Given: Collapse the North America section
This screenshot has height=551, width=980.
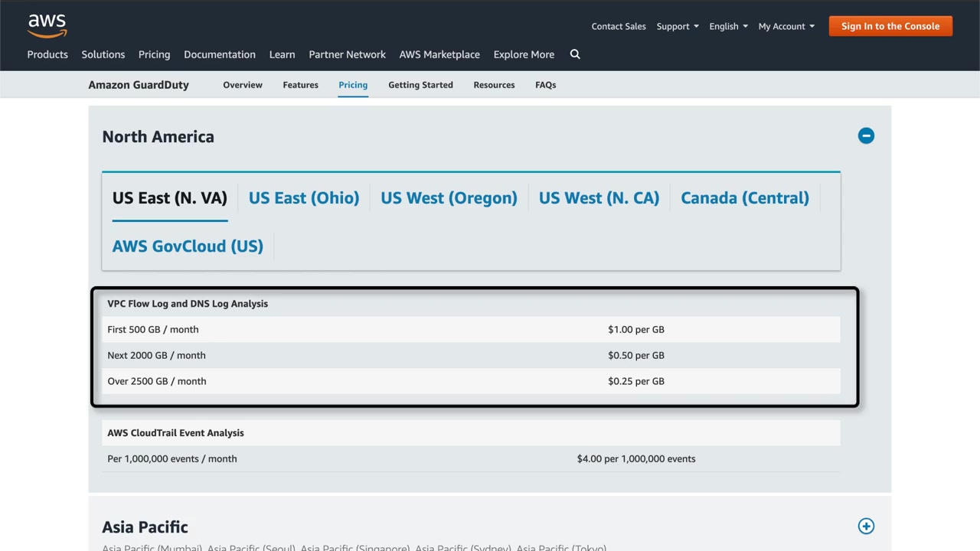Looking at the screenshot, I should coord(866,136).
